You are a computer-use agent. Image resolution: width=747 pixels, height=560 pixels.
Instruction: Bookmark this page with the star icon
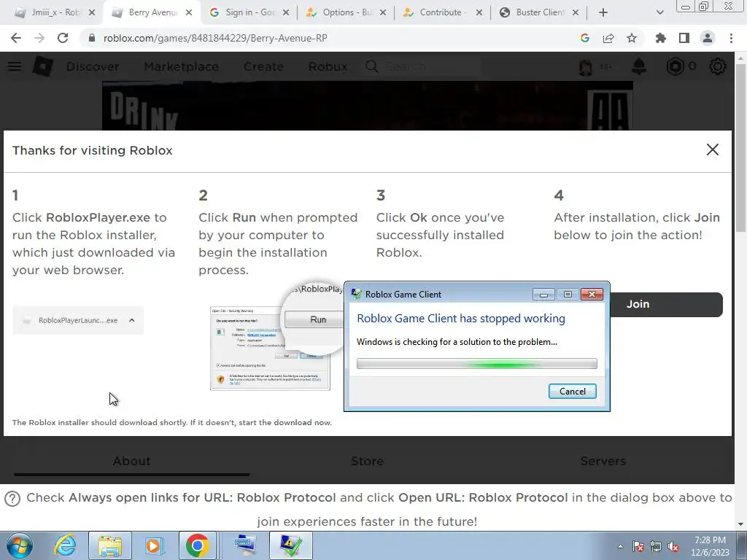(632, 38)
